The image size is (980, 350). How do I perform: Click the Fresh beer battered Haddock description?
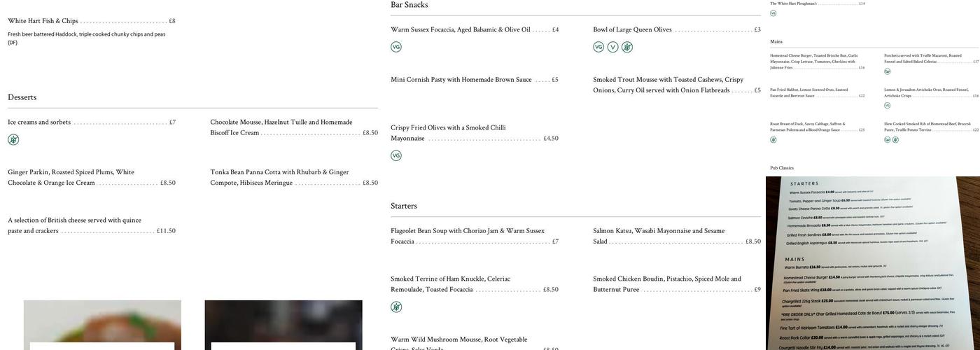pyautogui.click(x=87, y=38)
